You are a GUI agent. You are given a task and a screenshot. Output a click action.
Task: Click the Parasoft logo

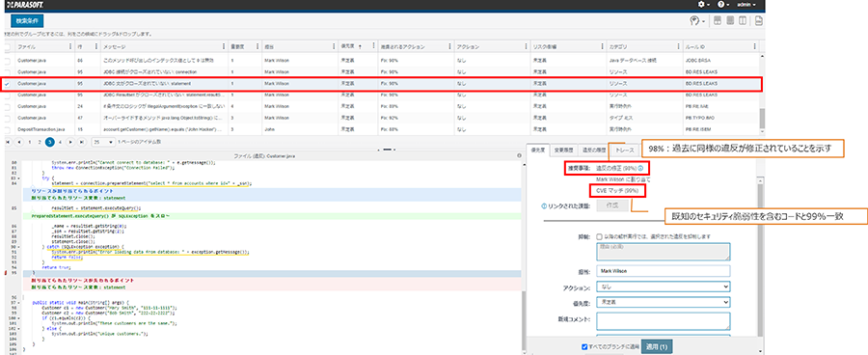coord(24,5)
